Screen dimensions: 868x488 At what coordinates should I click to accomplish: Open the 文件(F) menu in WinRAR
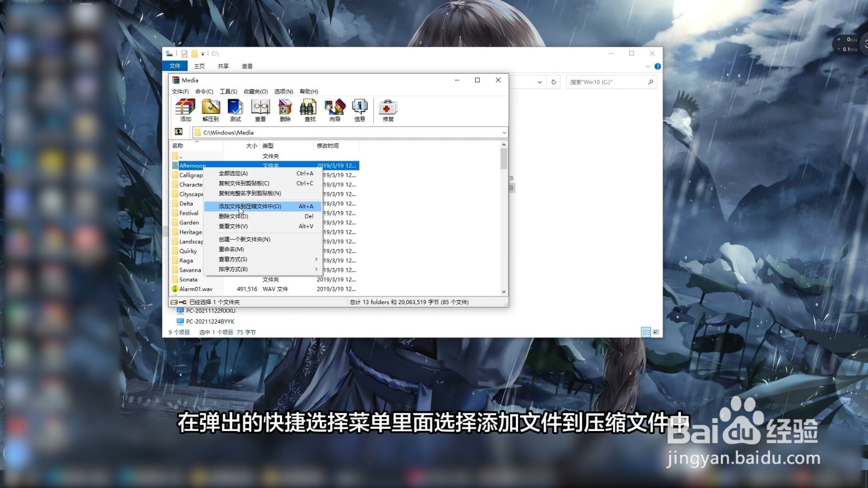[x=180, y=92]
